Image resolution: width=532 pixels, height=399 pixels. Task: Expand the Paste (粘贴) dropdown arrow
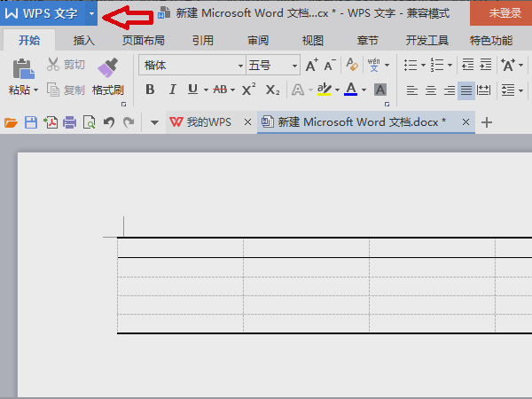click(x=35, y=90)
